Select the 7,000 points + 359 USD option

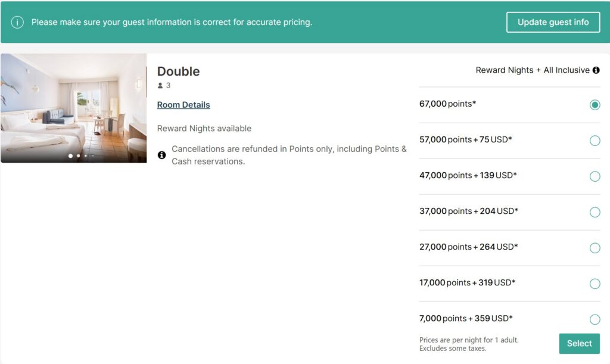click(x=595, y=319)
